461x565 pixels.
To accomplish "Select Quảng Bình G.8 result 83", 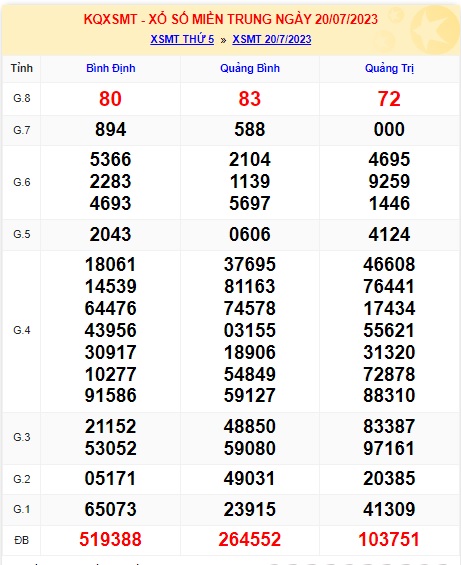I will pos(249,99).
